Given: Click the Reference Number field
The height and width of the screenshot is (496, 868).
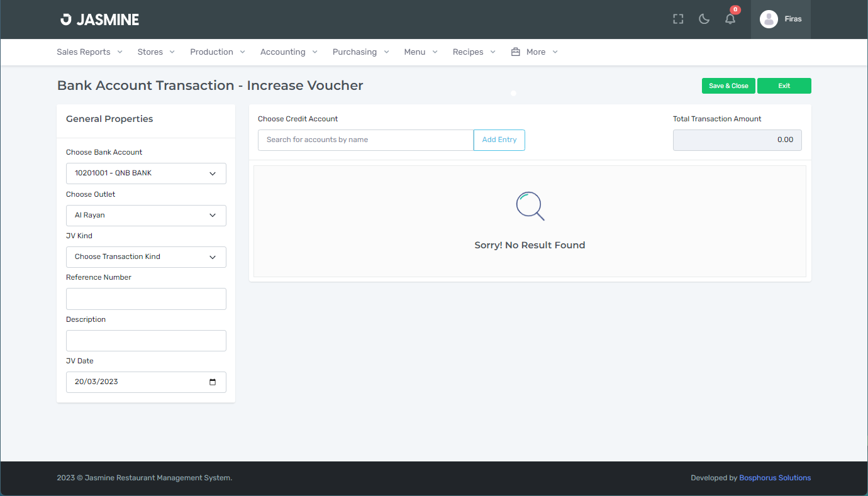Looking at the screenshot, I should pos(146,299).
